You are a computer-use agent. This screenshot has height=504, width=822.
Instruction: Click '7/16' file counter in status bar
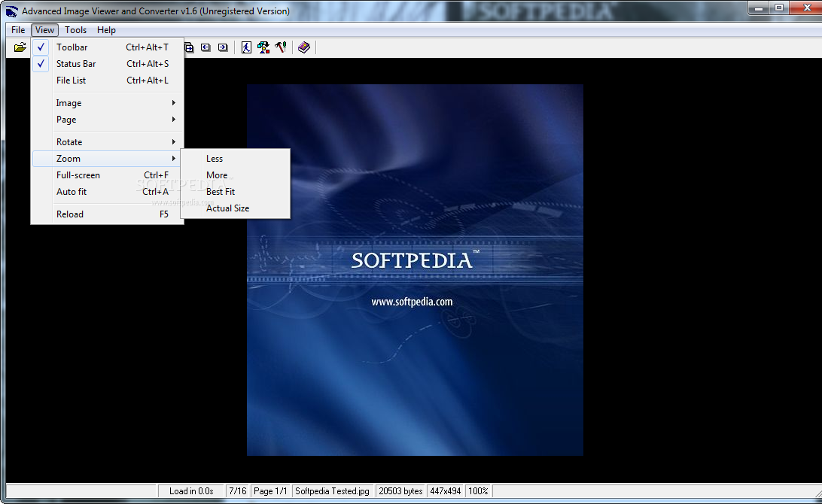(x=237, y=491)
